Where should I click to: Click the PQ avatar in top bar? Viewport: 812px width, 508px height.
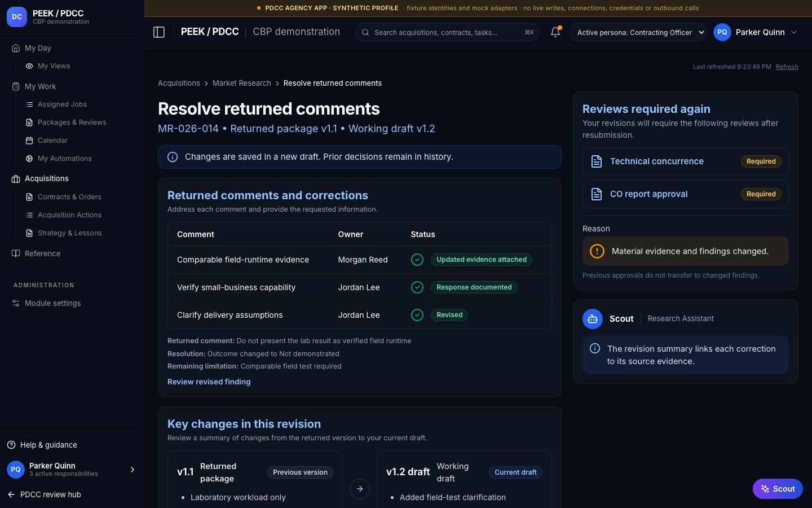(x=722, y=32)
